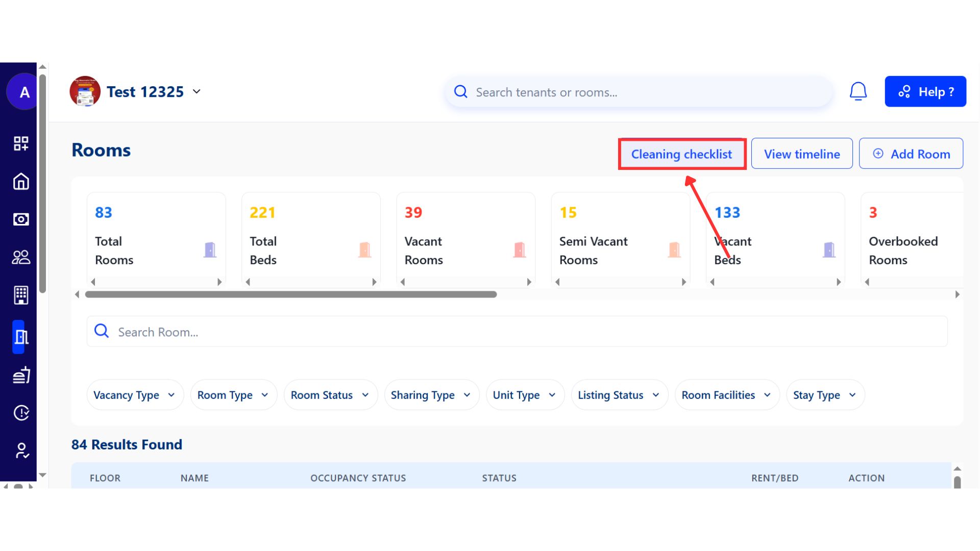Click the Search Room input field
Screen dimensions: 980x551
pyautogui.click(x=517, y=332)
